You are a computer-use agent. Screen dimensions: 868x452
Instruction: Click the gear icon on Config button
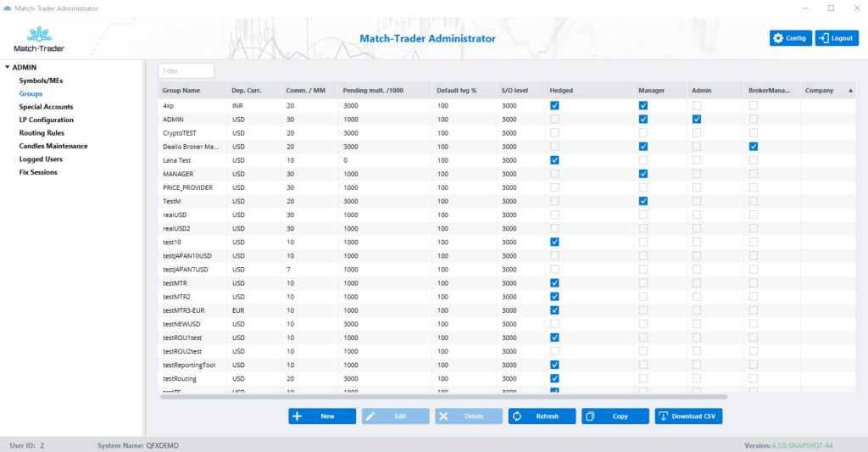point(778,38)
